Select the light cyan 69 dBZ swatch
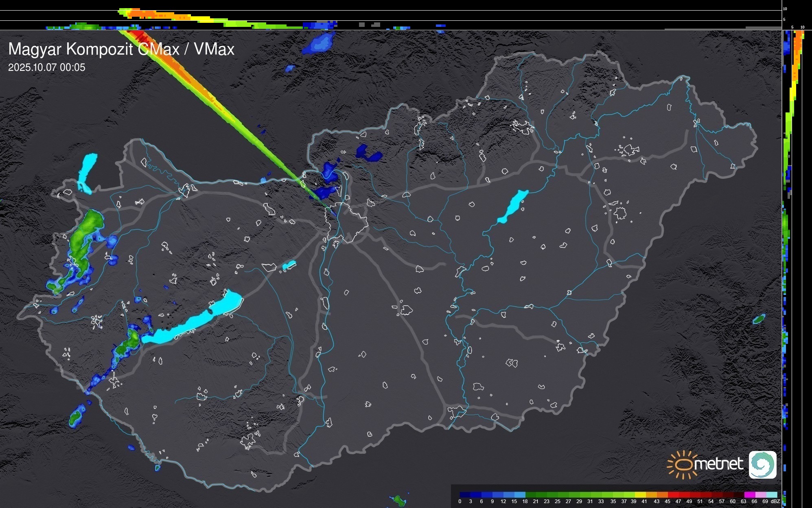 click(x=771, y=495)
